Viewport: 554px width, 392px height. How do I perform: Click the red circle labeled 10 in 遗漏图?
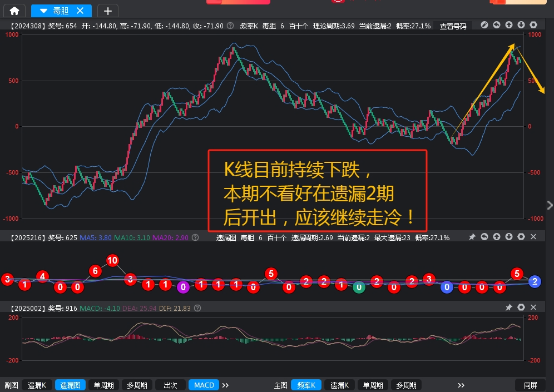click(x=112, y=260)
